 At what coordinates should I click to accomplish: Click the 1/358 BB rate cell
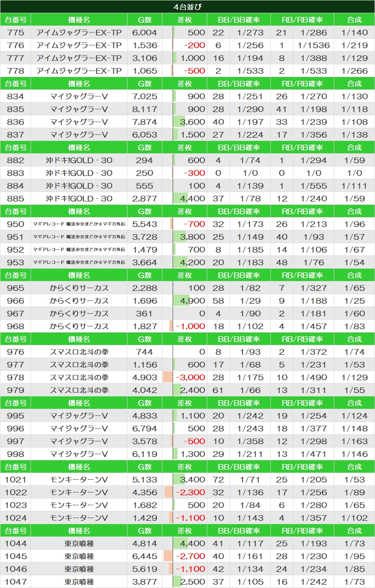pyautogui.click(x=250, y=441)
